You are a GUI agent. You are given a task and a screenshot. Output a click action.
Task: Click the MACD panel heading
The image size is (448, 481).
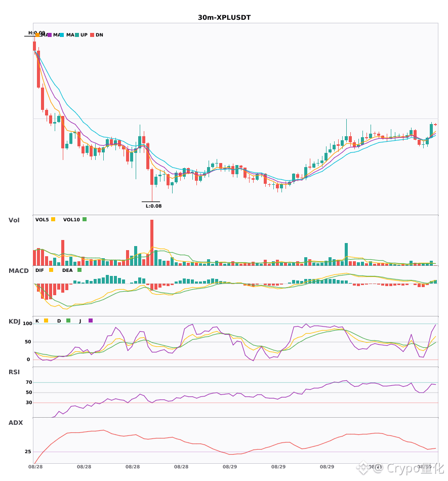(18, 271)
